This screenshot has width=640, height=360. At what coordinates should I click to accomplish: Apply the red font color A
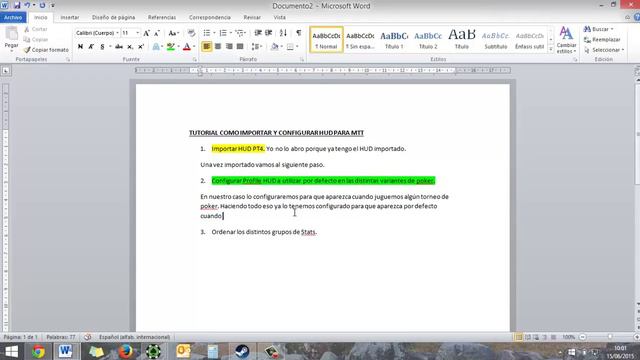[x=187, y=47]
